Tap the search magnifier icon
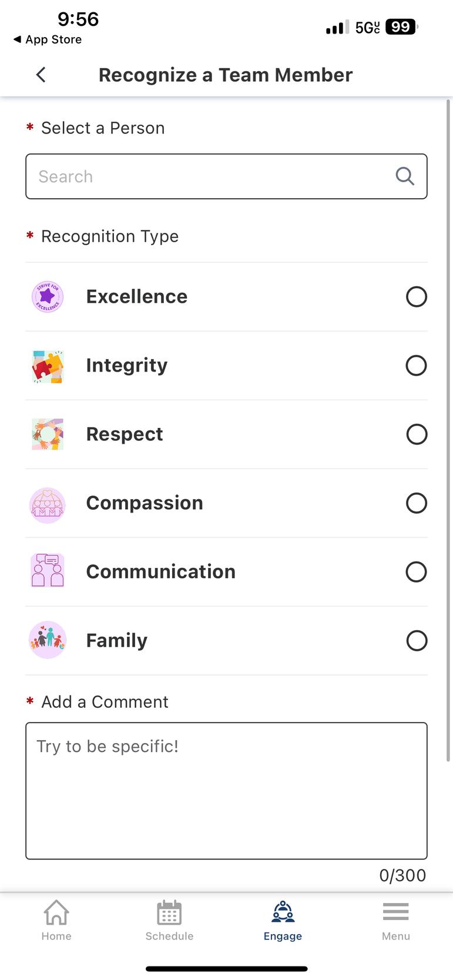Viewport: 453px width, 980px height. pos(404,176)
